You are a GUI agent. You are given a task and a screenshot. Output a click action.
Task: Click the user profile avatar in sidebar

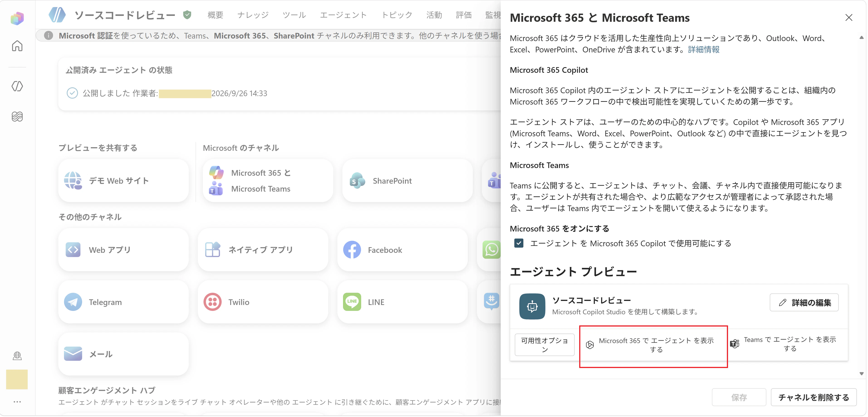(x=17, y=380)
